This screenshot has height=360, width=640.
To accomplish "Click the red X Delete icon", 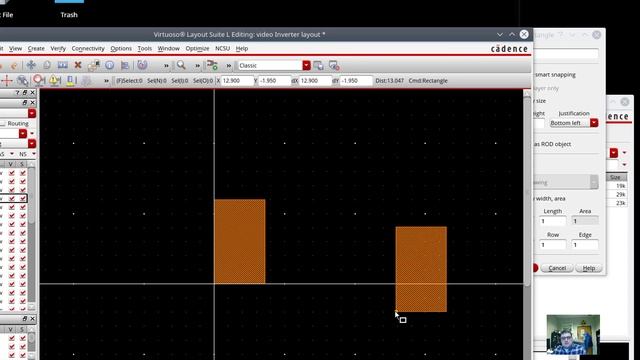I will (x=78, y=65).
